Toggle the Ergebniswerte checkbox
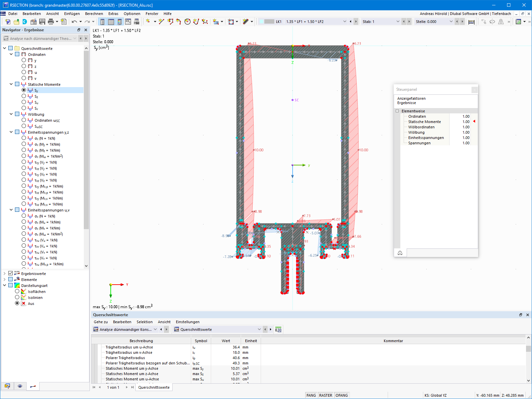532x399 pixels. [10, 273]
